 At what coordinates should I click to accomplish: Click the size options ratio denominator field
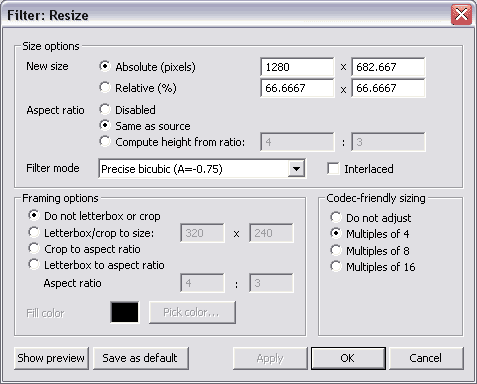point(388,142)
